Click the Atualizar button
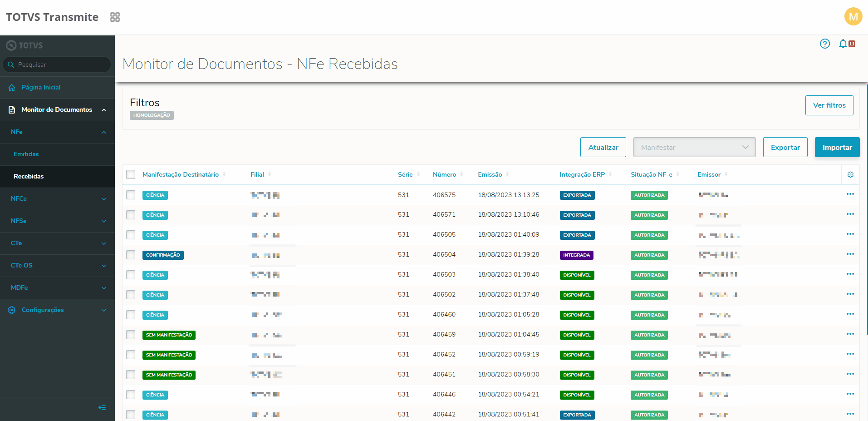This screenshot has height=421, width=868. (603, 147)
